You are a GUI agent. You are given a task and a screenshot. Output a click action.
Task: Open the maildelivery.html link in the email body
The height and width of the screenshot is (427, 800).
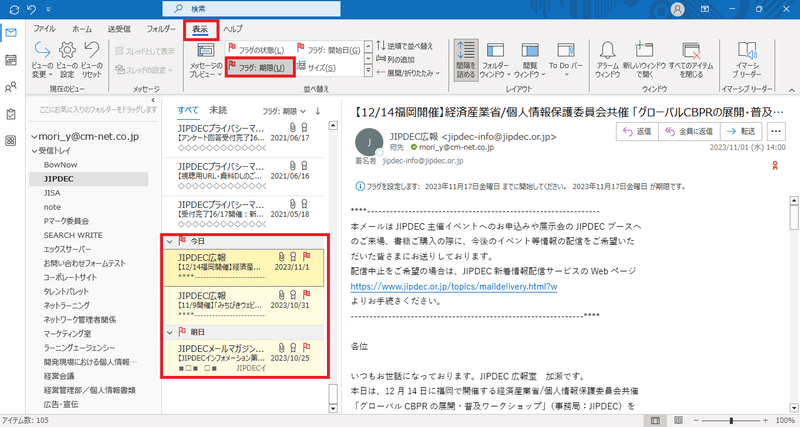pyautogui.click(x=454, y=286)
